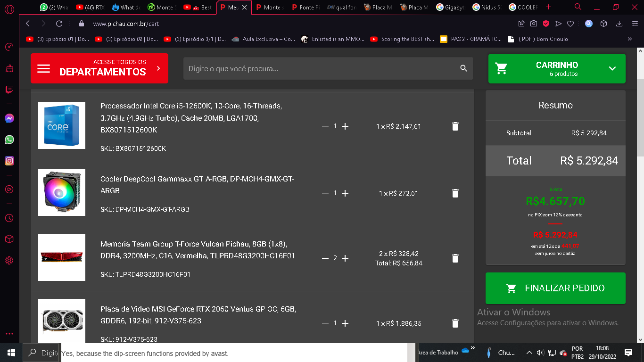Open Twitch in Opera sidebar

pos(9,90)
